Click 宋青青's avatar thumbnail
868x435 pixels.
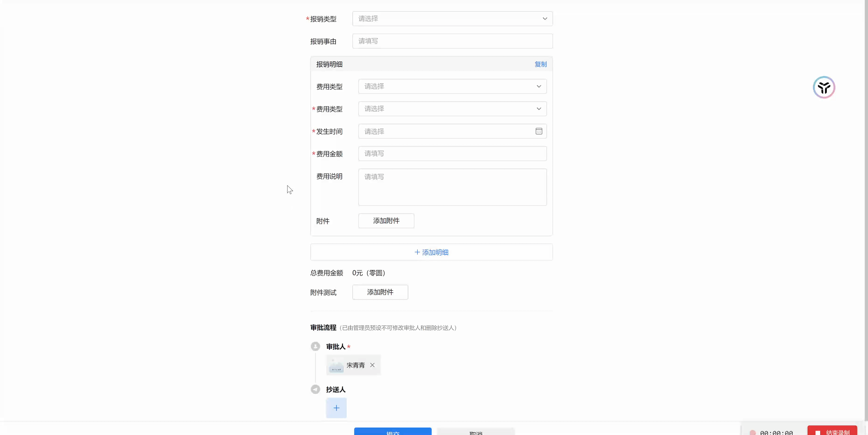(x=336, y=365)
